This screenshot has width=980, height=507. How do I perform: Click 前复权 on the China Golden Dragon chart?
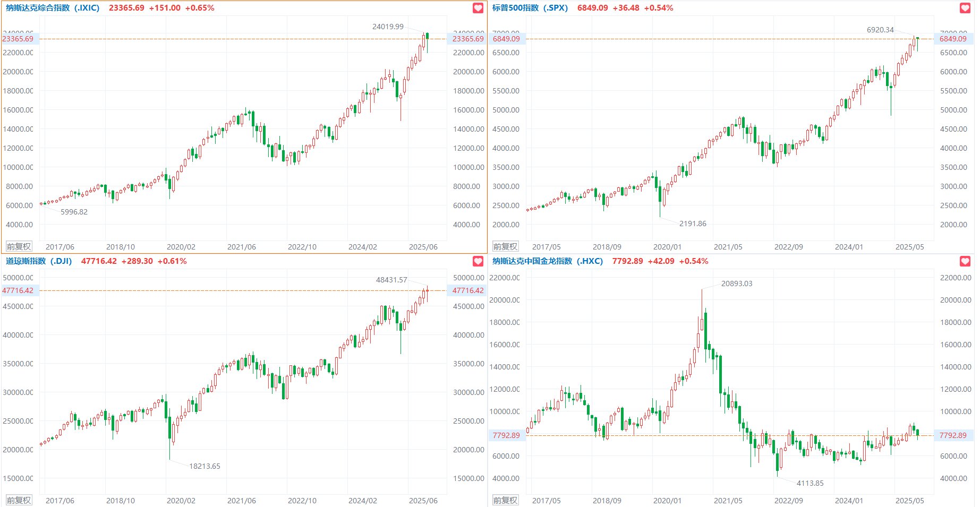pos(505,500)
